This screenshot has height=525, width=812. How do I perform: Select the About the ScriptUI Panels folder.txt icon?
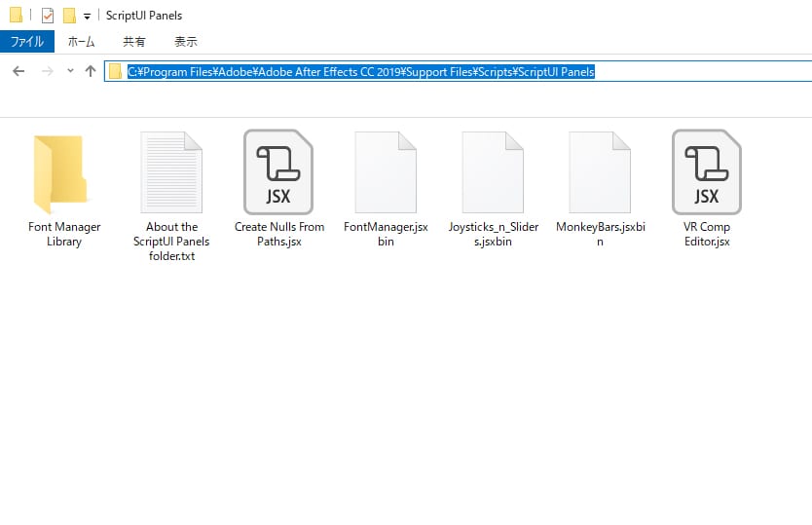point(171,172)
